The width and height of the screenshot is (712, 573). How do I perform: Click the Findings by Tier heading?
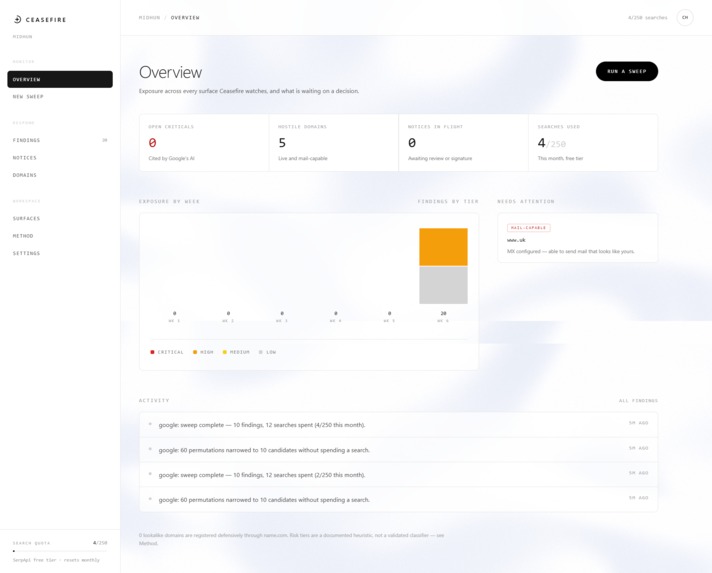448,201
